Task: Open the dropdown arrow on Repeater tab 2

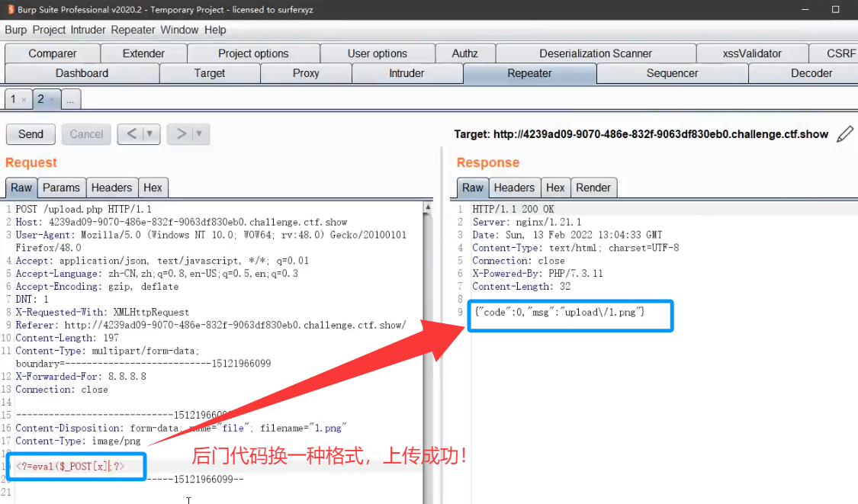Action: [x=52, y=100]
